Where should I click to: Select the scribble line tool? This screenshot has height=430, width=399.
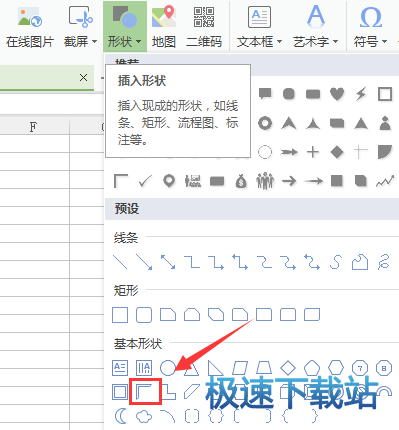click(384, 262)
